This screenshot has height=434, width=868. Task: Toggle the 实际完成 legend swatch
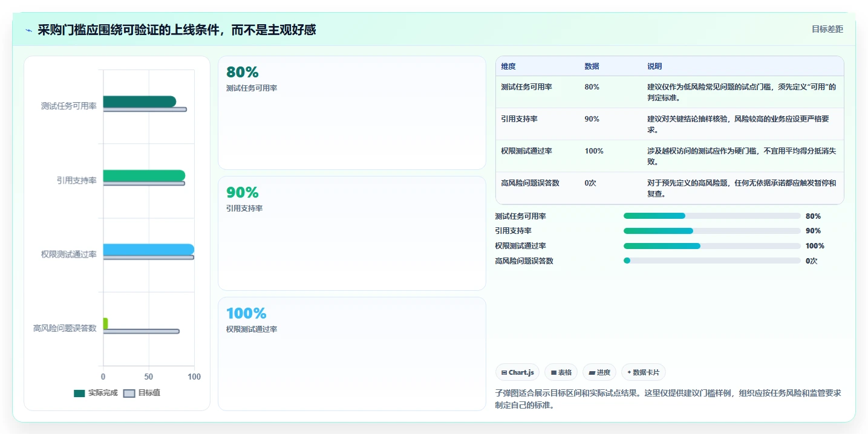pyautogui.click(x=79, y=393)
